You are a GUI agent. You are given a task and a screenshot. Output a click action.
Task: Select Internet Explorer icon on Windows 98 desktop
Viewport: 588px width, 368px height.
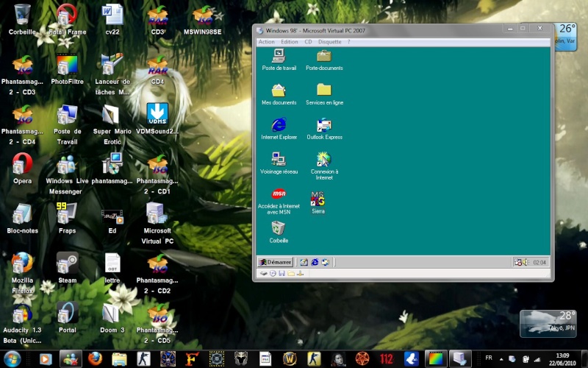point(279,129)
